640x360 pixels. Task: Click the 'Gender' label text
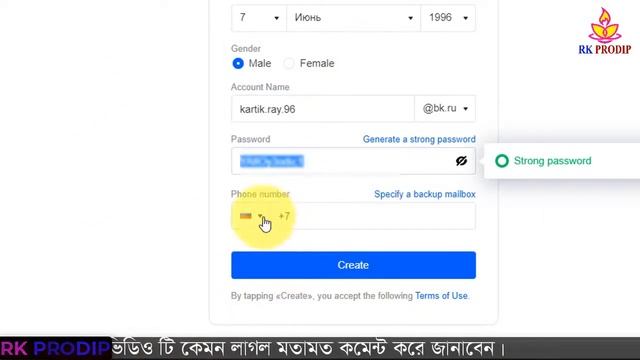(x=246, y=49)
